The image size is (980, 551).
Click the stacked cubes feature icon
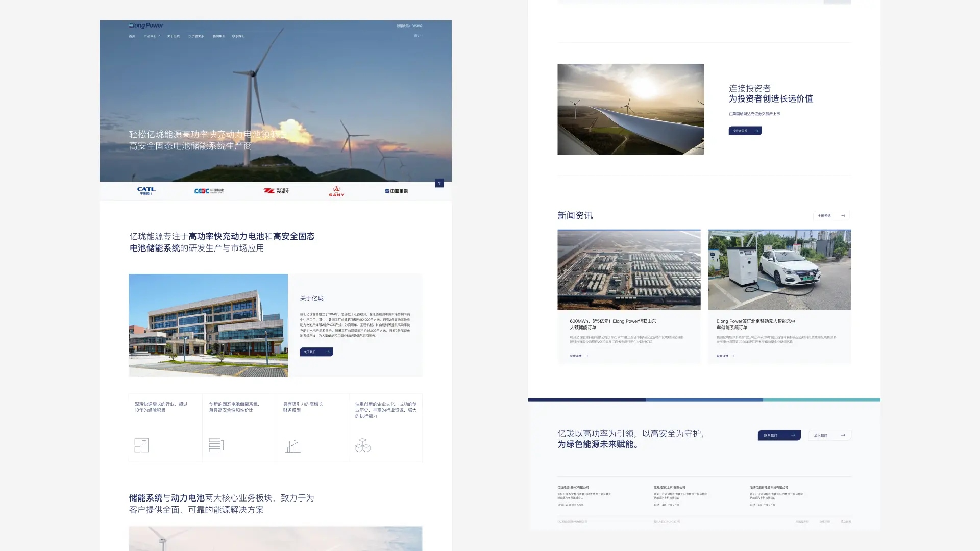tap(362, 445)
